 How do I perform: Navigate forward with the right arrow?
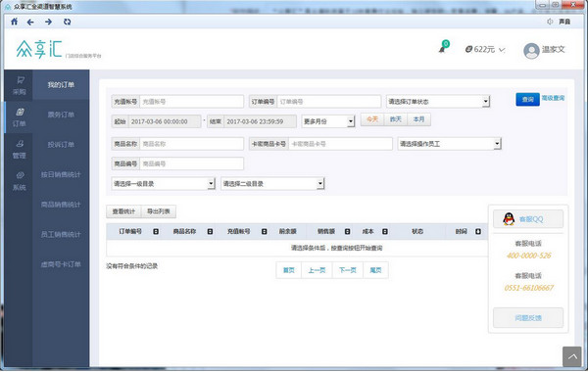pos(48,23)
